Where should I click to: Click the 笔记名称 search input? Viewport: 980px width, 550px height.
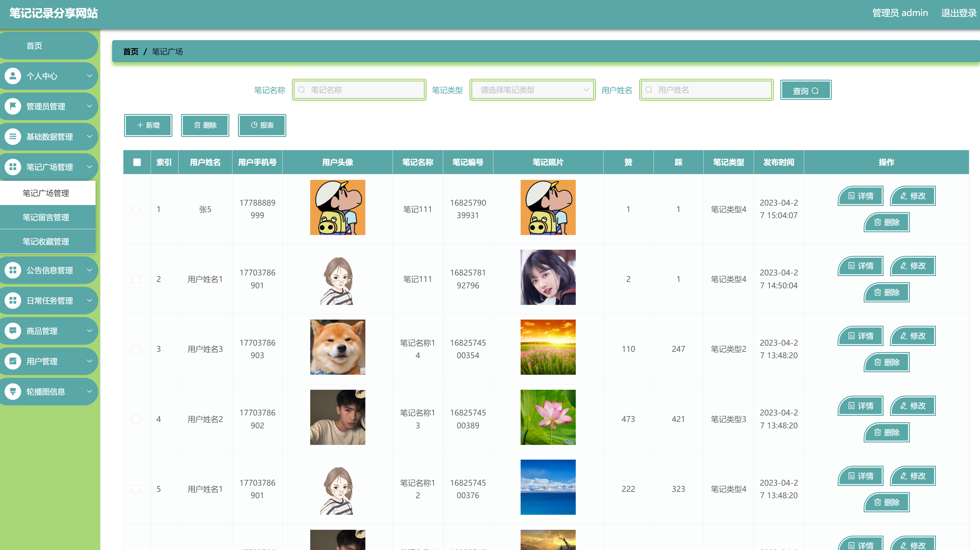pyautogui.click(x=359, y=90)
